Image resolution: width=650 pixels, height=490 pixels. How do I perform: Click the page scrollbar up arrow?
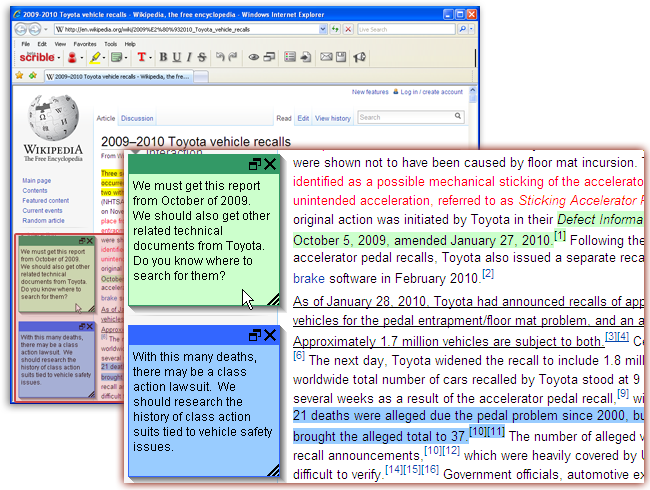473,90
